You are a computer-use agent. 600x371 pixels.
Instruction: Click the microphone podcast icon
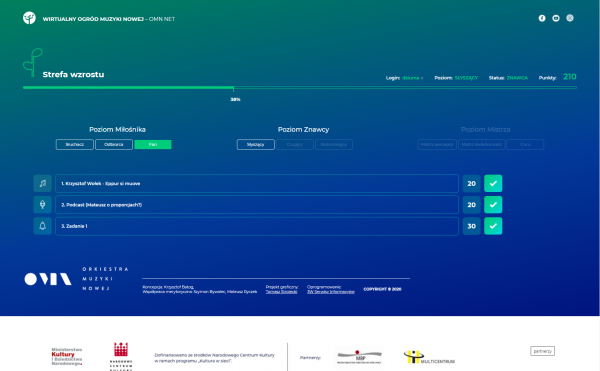[42, 205]
